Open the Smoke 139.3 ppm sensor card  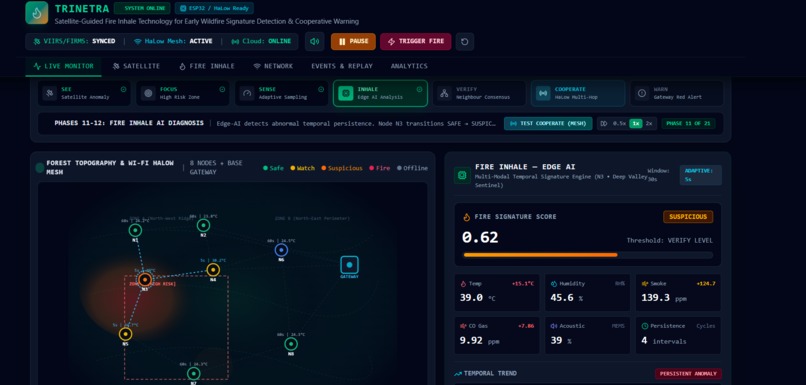[x=679, y=292]
